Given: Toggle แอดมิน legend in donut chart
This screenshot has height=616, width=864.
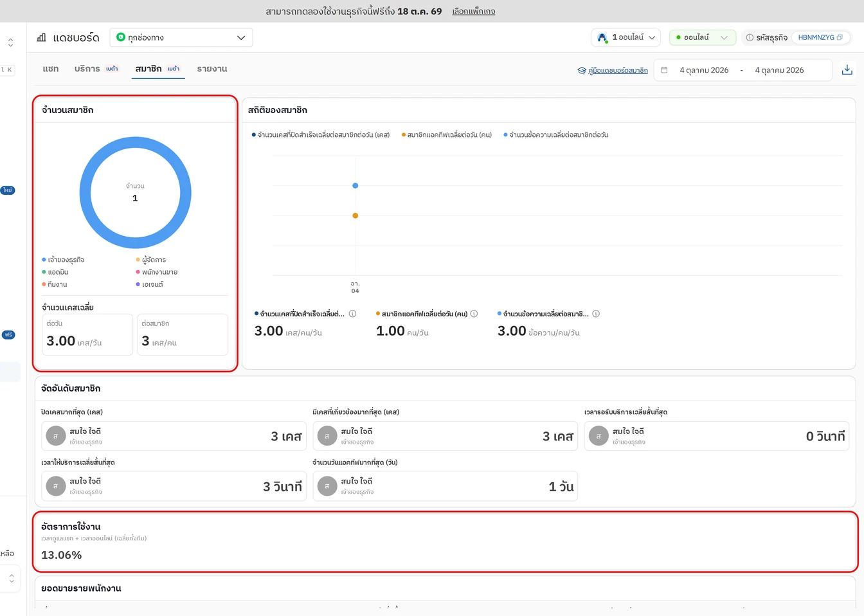Looking at the screenshot, I should 55,272.
